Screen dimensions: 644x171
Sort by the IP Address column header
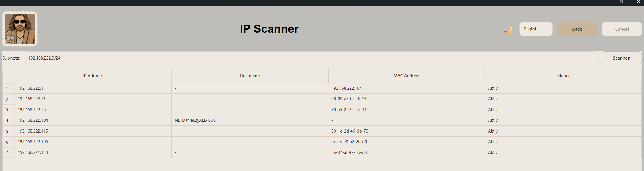click(93, 76)
